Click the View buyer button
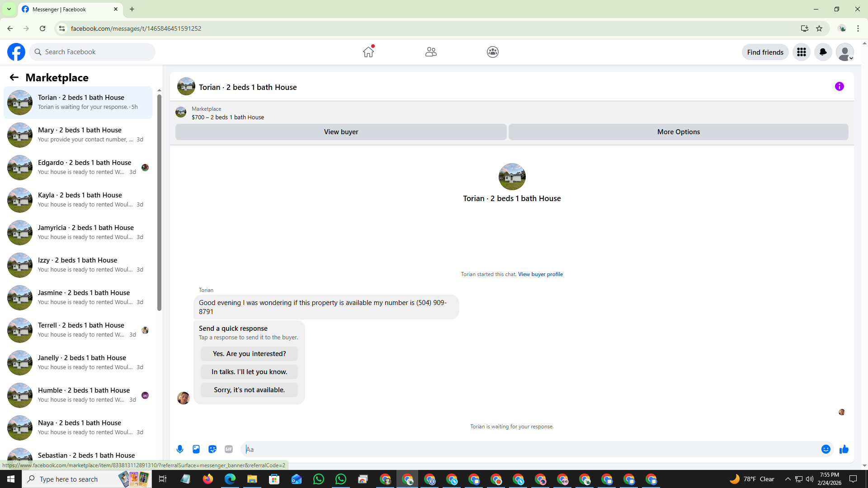 point(341,132)
